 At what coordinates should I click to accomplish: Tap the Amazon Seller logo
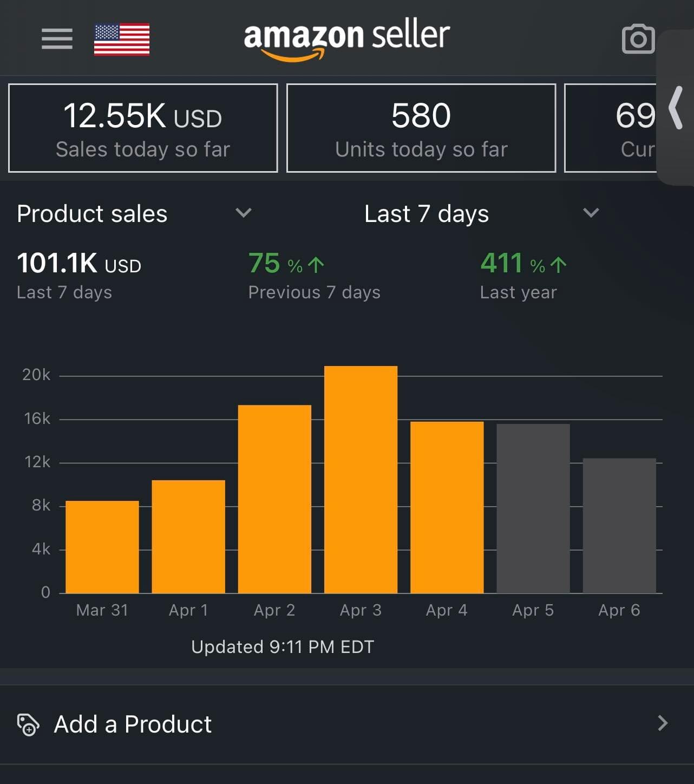click(346, 37)
